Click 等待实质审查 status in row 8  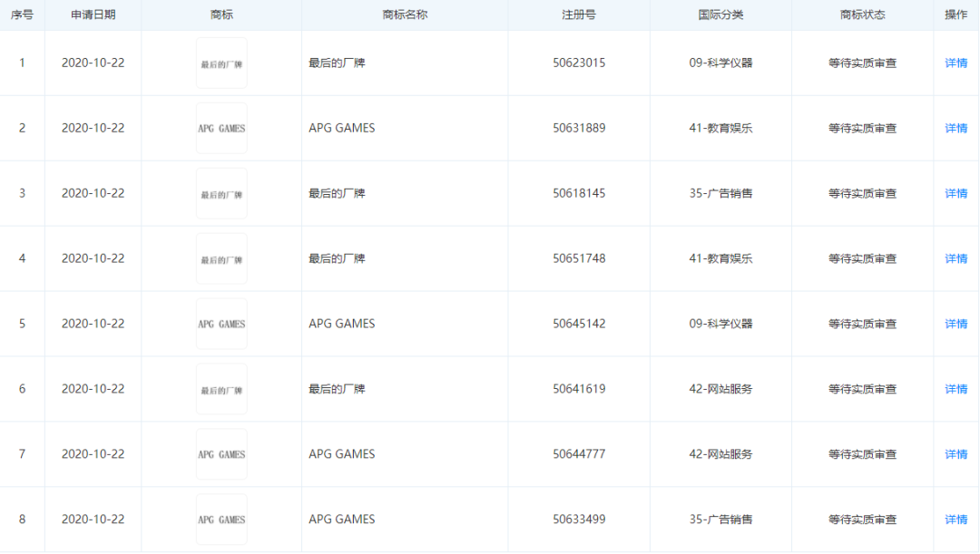(863, 520)
